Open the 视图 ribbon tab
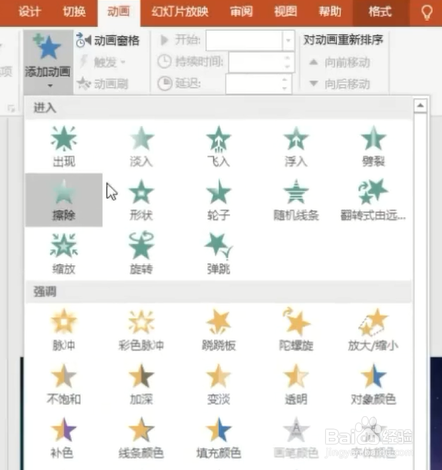 click(x=286, y=12)
